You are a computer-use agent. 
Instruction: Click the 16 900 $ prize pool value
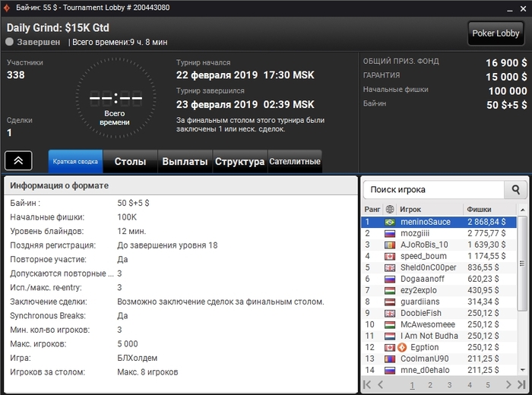click(x=506, y=63)
